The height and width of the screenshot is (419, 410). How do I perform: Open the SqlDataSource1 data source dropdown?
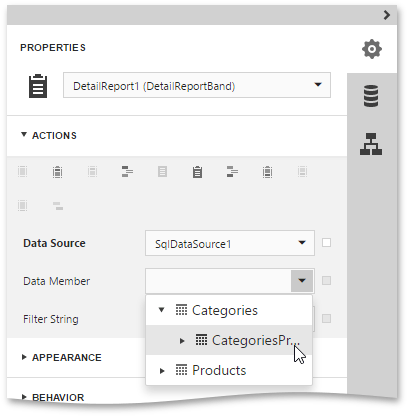230,243
